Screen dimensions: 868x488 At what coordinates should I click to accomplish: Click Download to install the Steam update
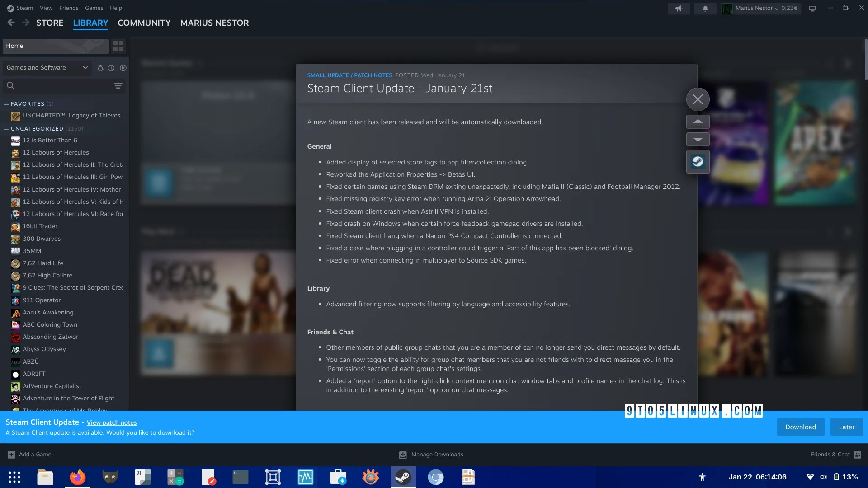[x=800, y=427]
